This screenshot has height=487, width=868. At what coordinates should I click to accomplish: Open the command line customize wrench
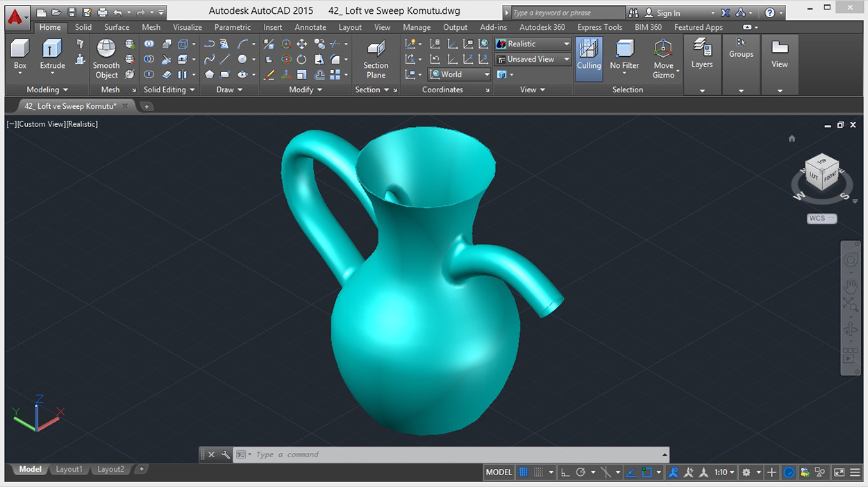226,455
